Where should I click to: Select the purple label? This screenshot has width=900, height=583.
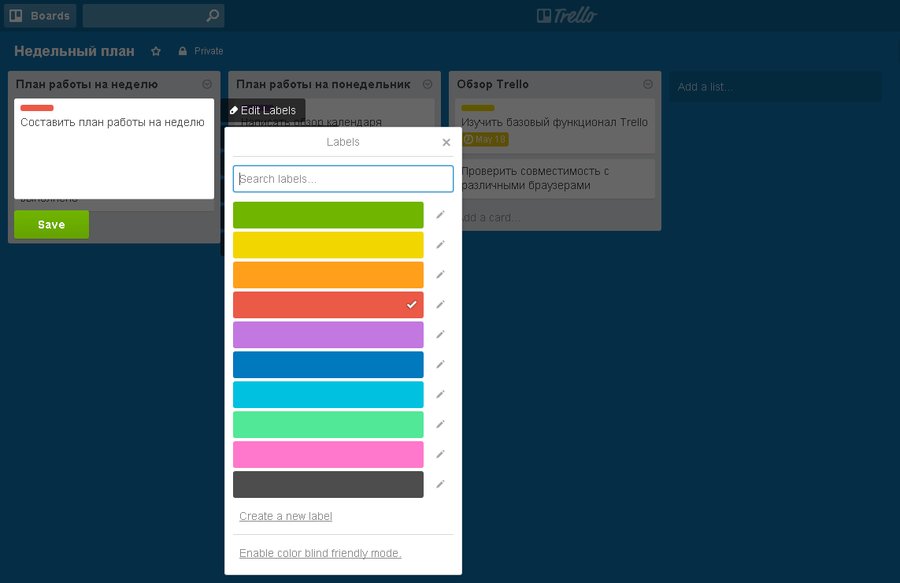tap(328, 335)
